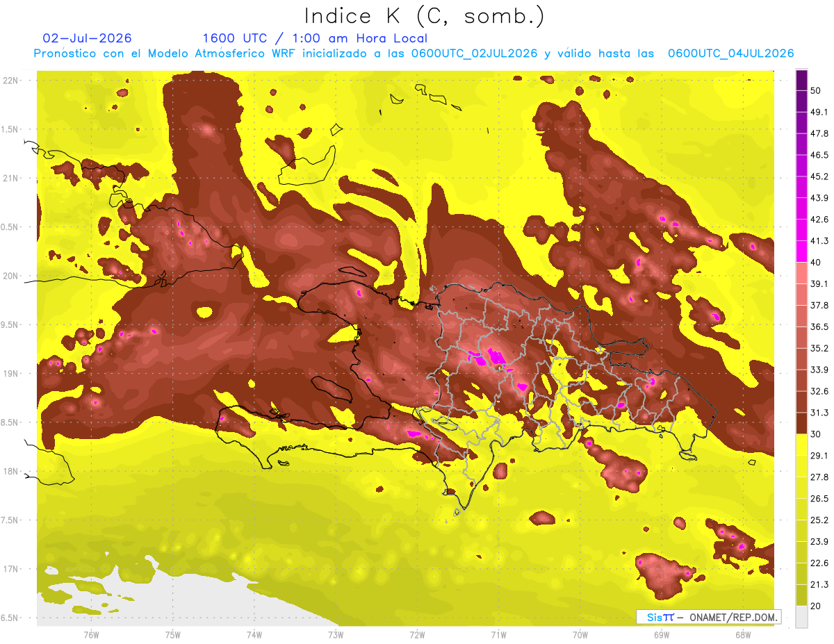Click the title "Indice K (C, somb.)"
Screen dimensions: 834x644
click(424, 16)
